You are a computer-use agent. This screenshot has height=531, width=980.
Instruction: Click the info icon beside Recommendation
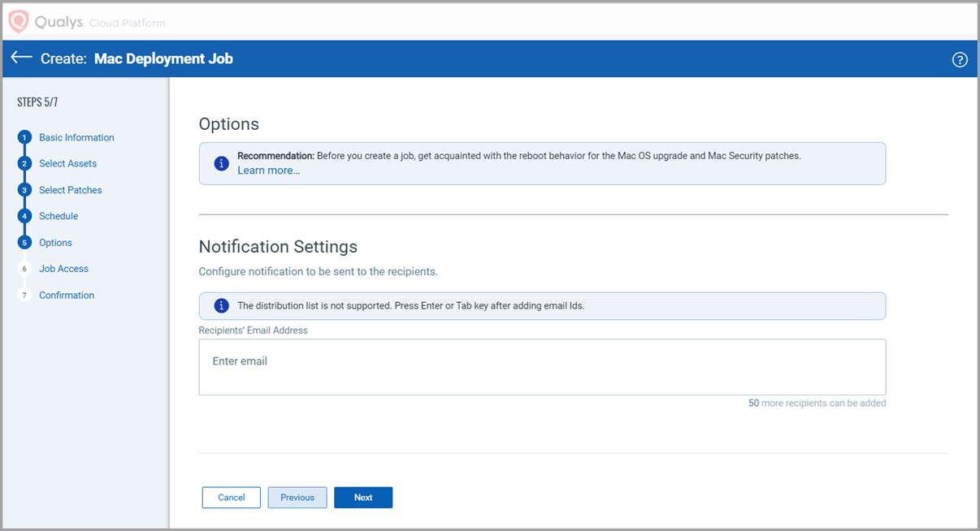point(221,163)
